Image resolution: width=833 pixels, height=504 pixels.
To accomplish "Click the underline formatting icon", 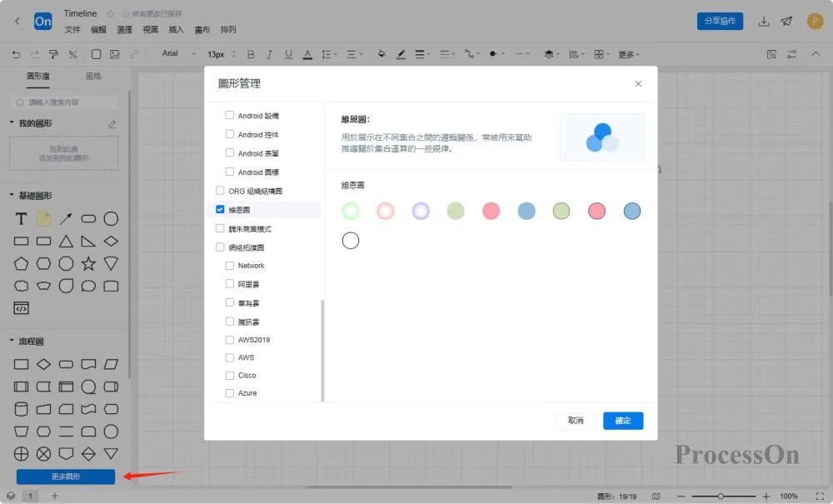I will point(288,54).
